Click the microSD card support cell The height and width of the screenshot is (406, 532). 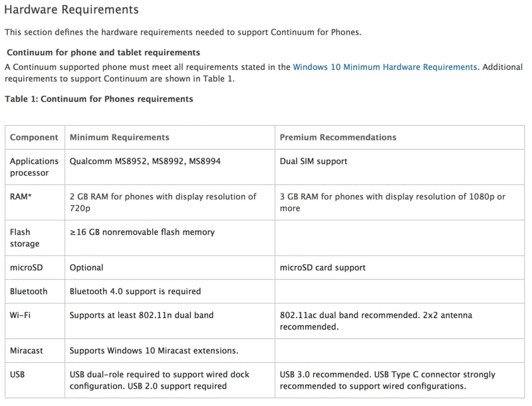coord(323,268)
